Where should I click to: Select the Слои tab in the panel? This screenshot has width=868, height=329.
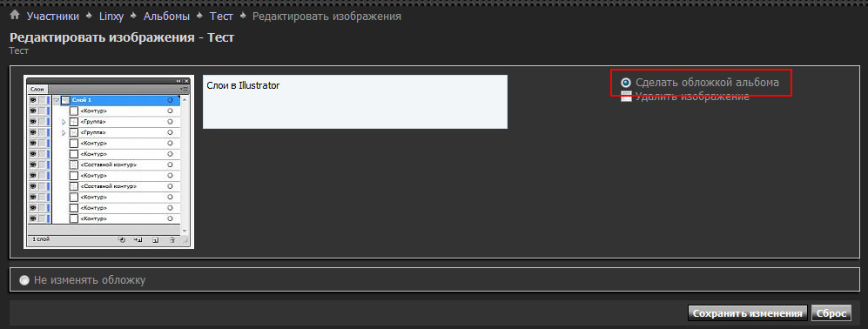click(37, 89)
